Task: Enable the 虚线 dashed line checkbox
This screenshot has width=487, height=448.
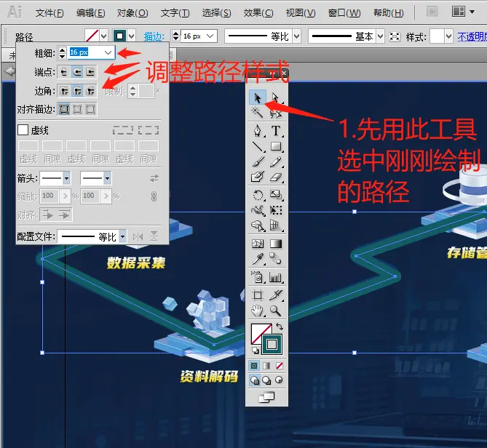Action: 23,130
